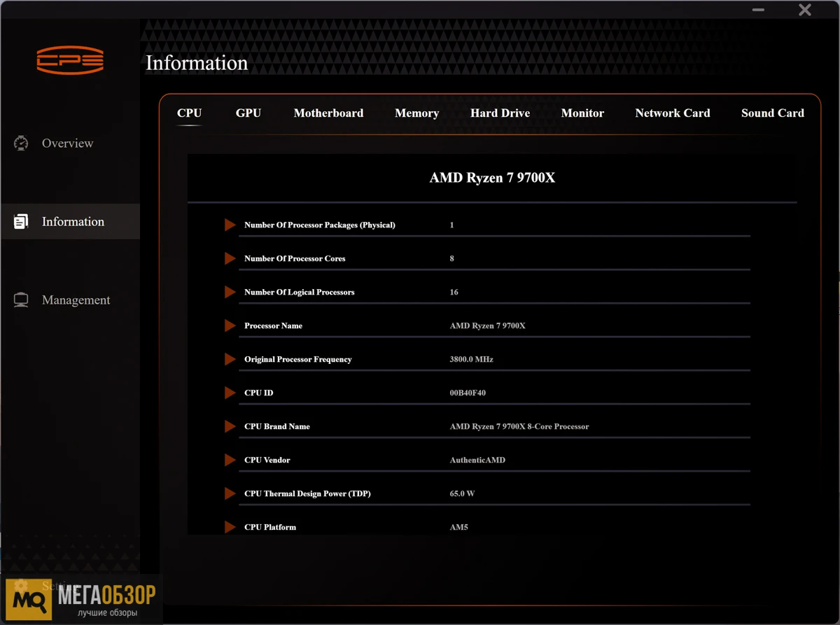
Task: Click the 3800.0 MHz frequency value
Action: pyautogui.click(x=472, y=360)
